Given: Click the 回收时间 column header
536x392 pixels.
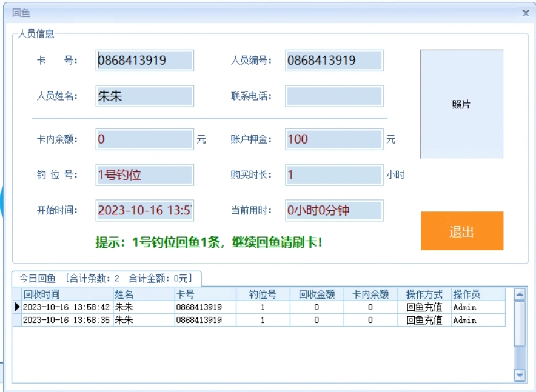Looking at the screenshot, I should [41, 294].
